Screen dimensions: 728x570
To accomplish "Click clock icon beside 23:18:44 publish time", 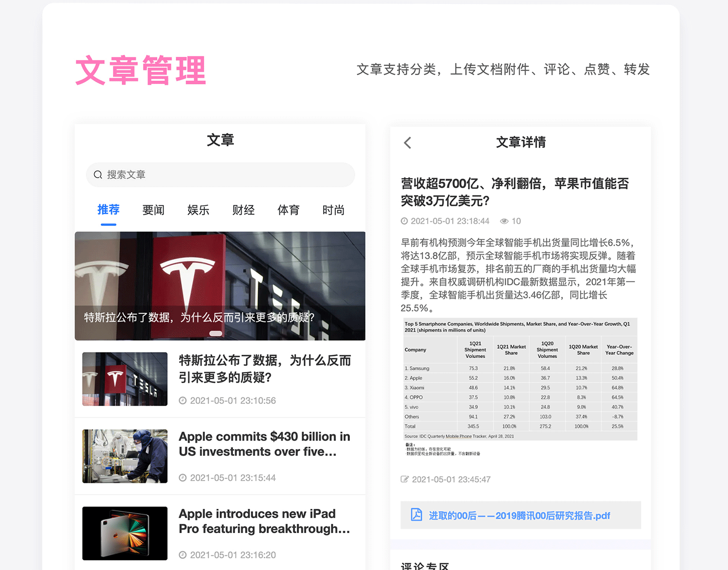I will click(x=404, y=221).
